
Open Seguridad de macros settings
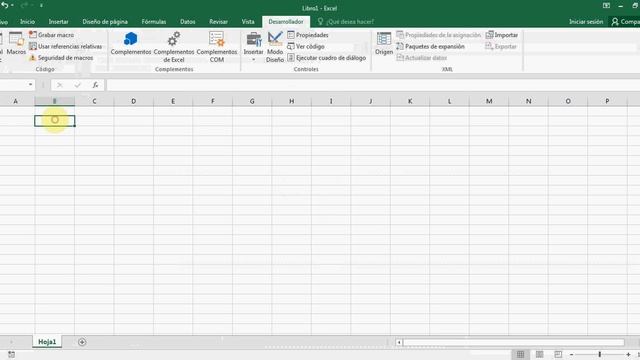(x=61, y=58)
